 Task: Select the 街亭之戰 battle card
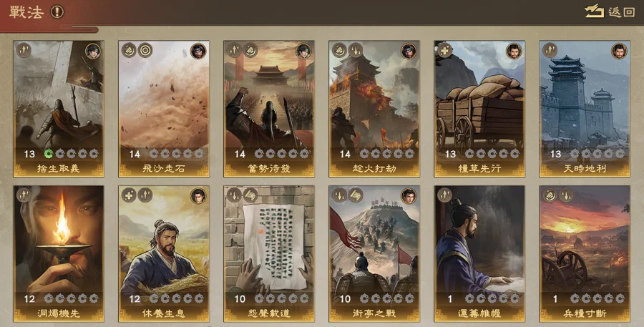click(374, 254)
